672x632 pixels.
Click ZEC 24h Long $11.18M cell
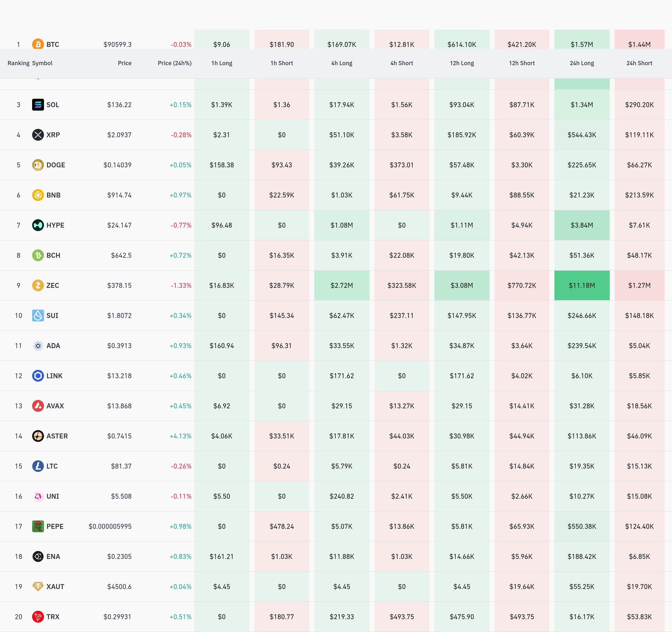pos(582,285)
